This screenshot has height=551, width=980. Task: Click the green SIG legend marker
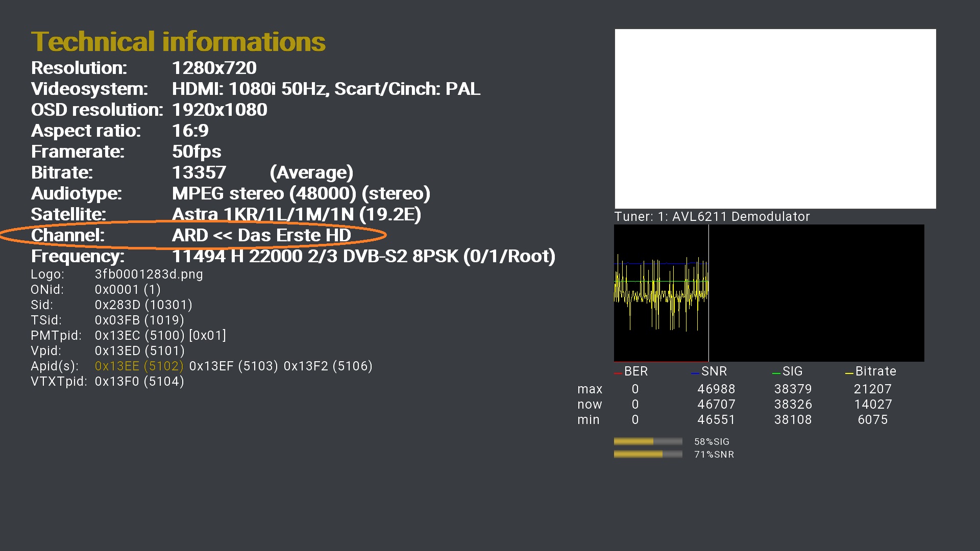pyautogui.click(x=776, y=373)
